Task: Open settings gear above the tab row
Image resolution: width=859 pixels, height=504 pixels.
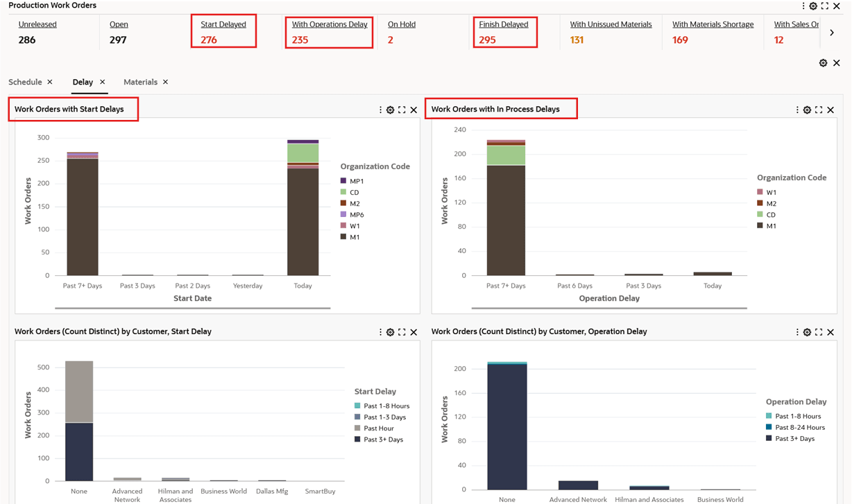Action: point(823,63)
